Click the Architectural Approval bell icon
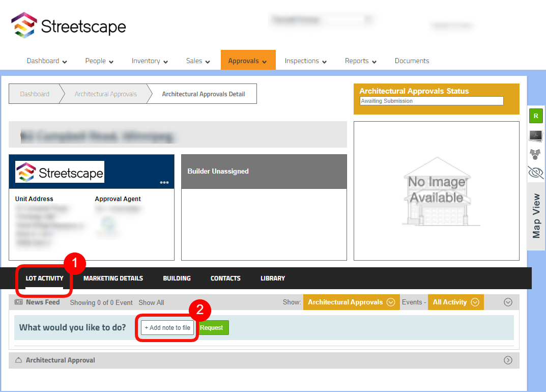 18,360
